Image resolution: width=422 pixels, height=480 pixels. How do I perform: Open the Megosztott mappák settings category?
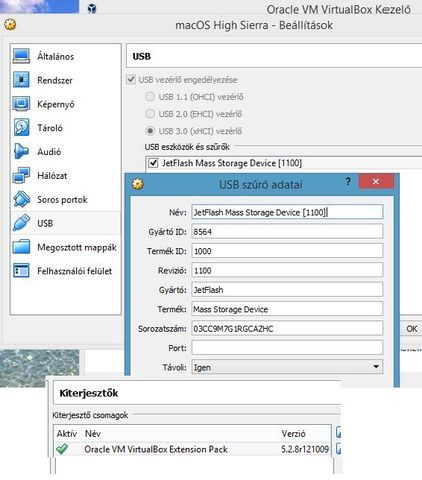66,247
